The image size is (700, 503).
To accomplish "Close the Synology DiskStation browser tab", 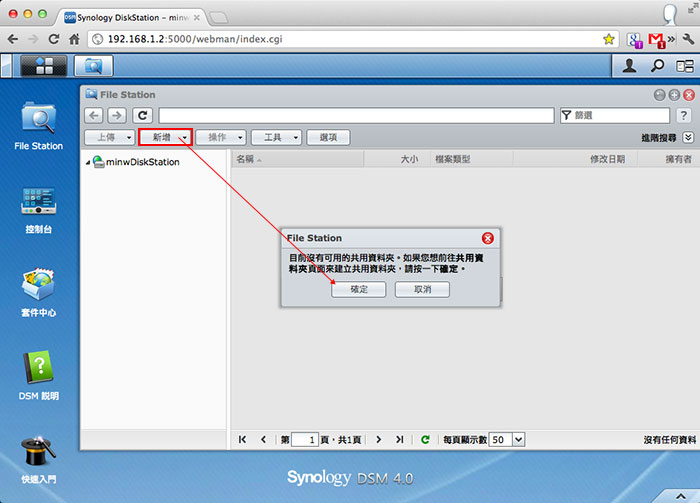I will click(196, 18).
